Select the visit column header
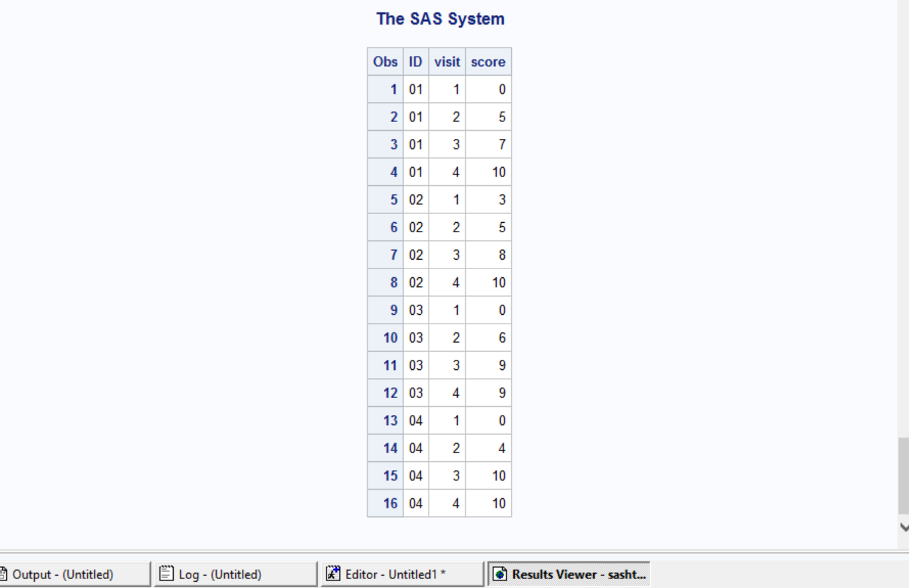909x588 pixels. [x=447, y=61]
